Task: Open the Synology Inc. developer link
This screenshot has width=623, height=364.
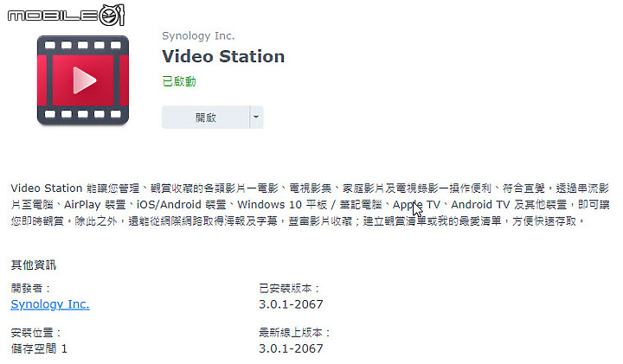Action: pos(50,304)
